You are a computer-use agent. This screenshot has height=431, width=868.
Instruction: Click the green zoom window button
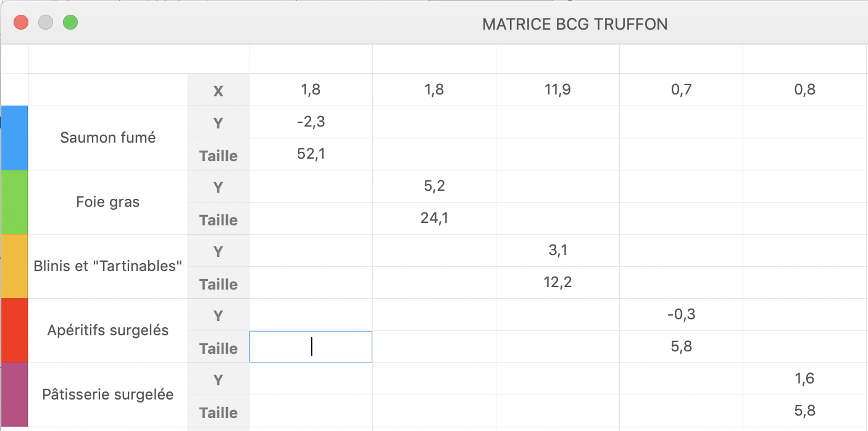tap(70, 23)
